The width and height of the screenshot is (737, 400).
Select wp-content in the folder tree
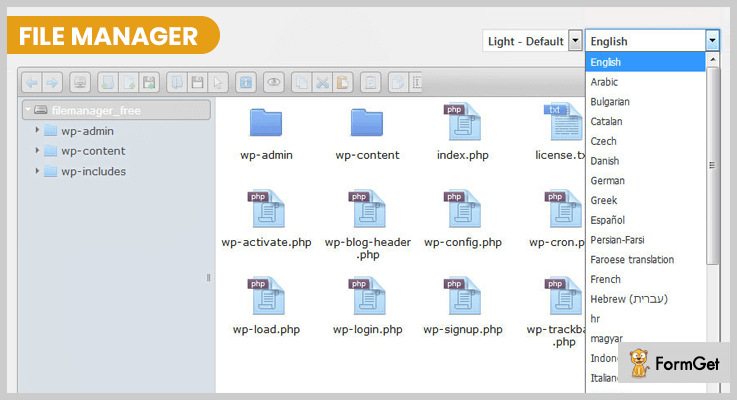(x=93, y=151)
